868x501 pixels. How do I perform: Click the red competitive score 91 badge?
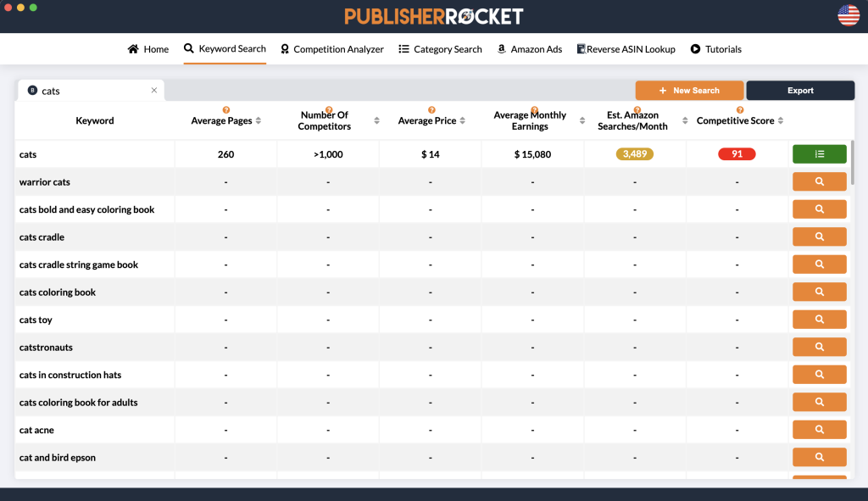click(737, 154)
